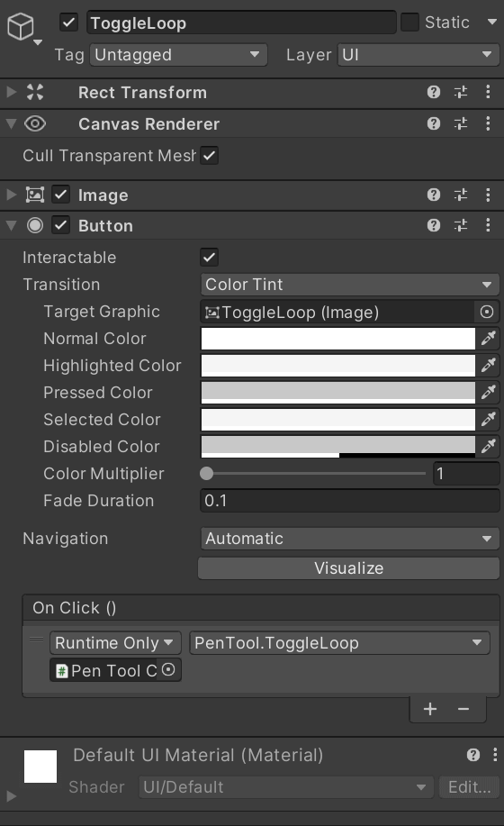
Task: Open the Highlighted Color swatch
Action: pyautogui.click(x=338, y=365)
